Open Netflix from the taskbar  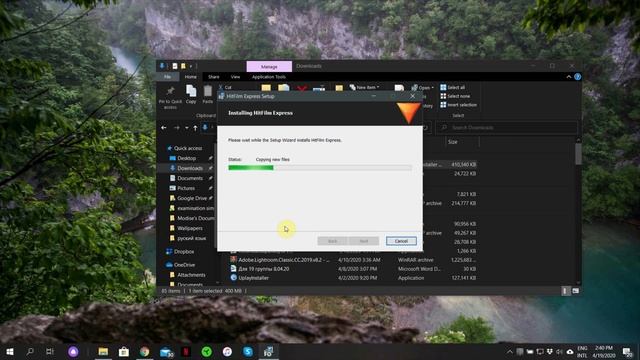(x=186, y=351)
